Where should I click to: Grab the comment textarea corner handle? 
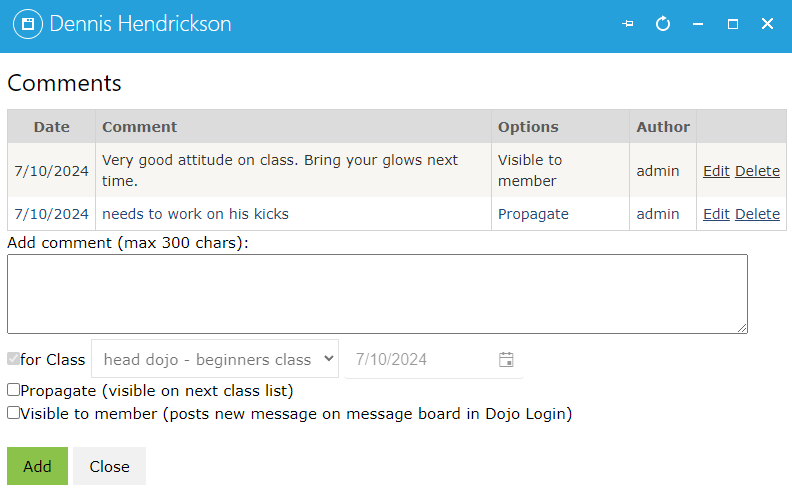[x=741, y=328]
